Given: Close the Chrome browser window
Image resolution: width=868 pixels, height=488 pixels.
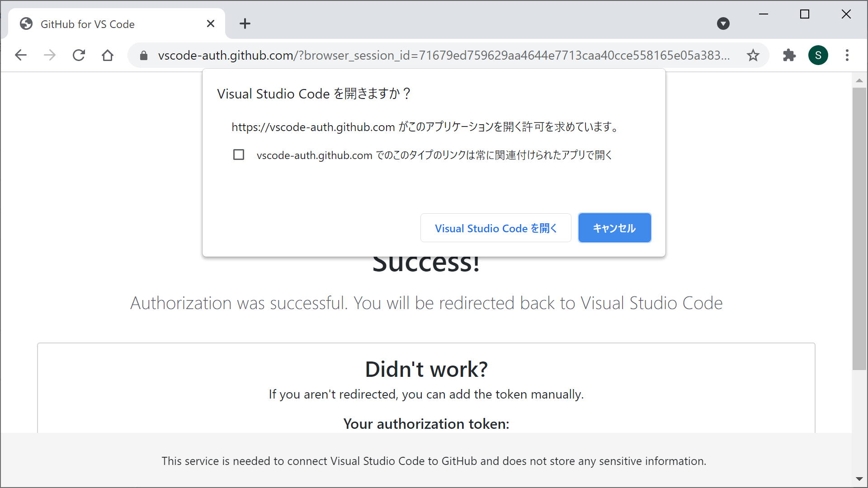Looking at the screenshot, I should click(x=846, y=14).
